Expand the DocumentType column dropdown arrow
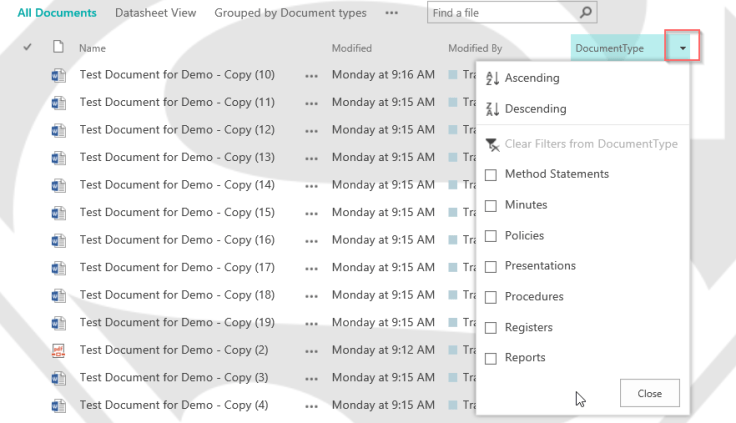 pyautogui.click(x=682, y=47)
